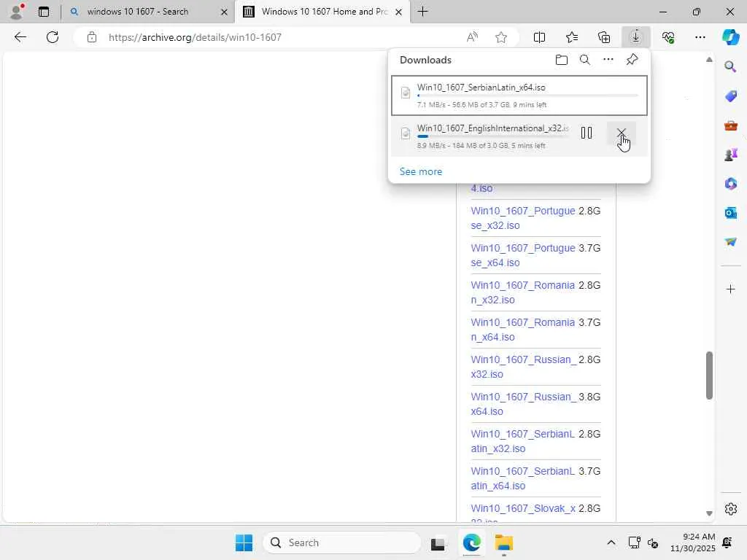Click the EnglishInternational_x32 download progress bar
Image resolution: width=747 pixels, height=560 pixels.
(492, 136)
